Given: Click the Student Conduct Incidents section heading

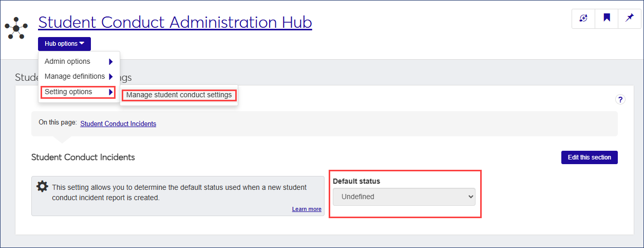Looking at the screenshot, I should click(83, 157).
